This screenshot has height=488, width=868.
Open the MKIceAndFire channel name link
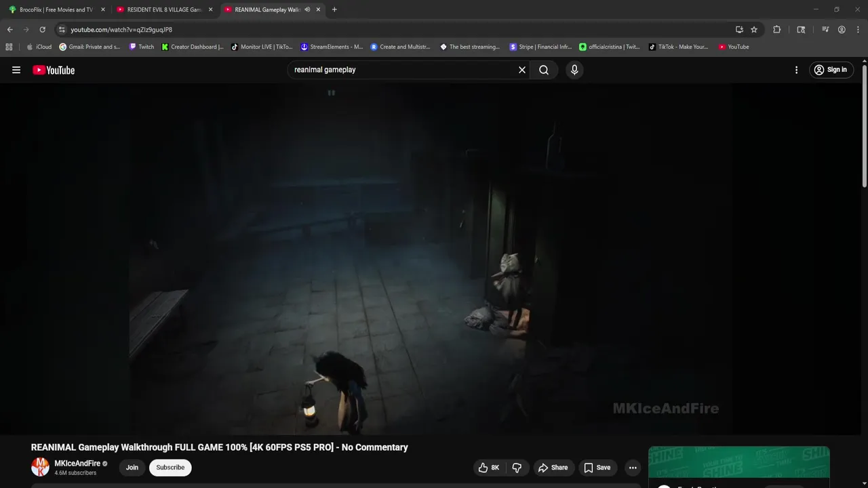(77, 464)
